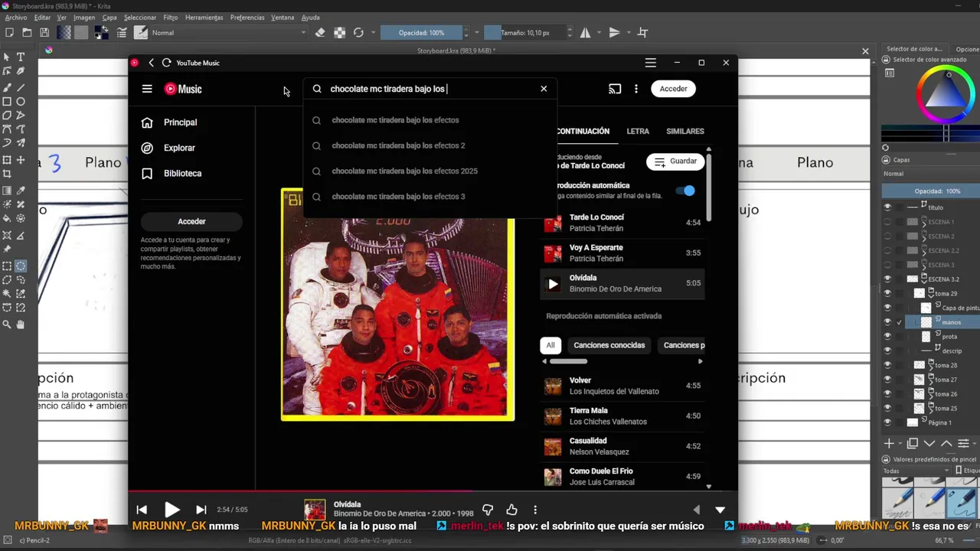Switch to the LETRA tab
Viewport: 980px width, 551px height.
[638, 131]
